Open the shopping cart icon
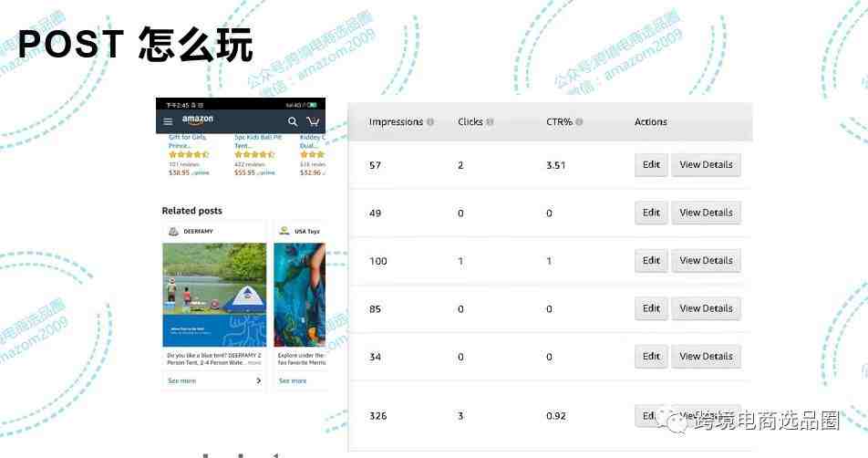 [x=313, y=121]
